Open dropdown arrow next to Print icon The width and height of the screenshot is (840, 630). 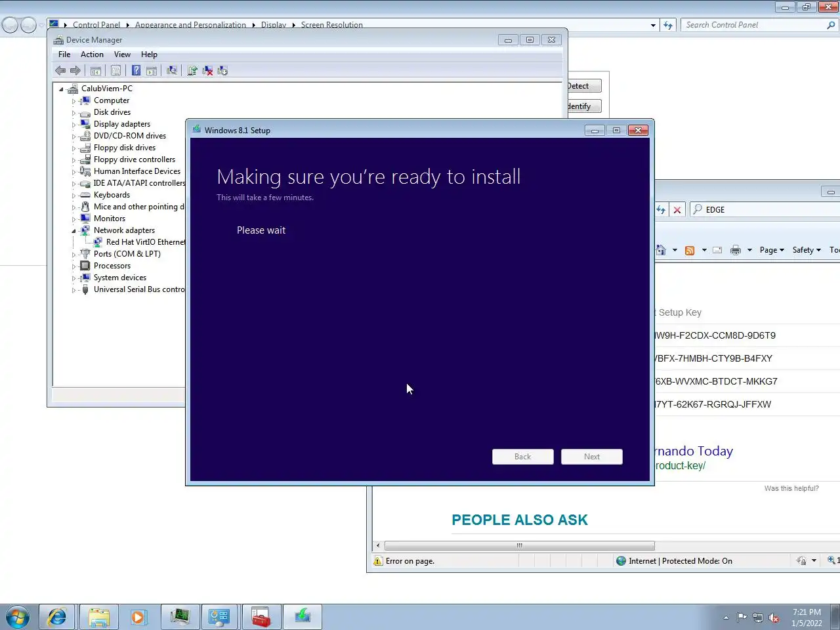(x=749, y=250)
